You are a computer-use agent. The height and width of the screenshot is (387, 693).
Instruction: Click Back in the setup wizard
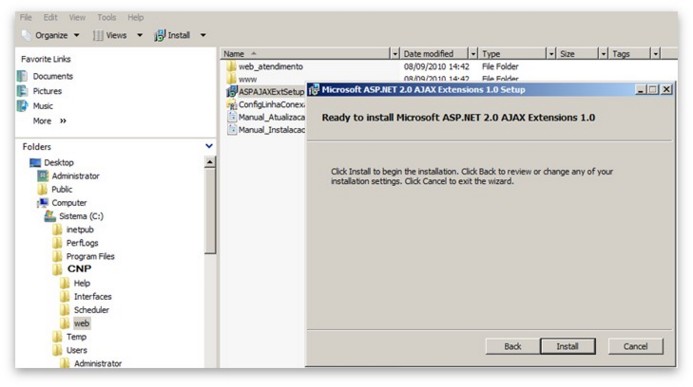512,346
